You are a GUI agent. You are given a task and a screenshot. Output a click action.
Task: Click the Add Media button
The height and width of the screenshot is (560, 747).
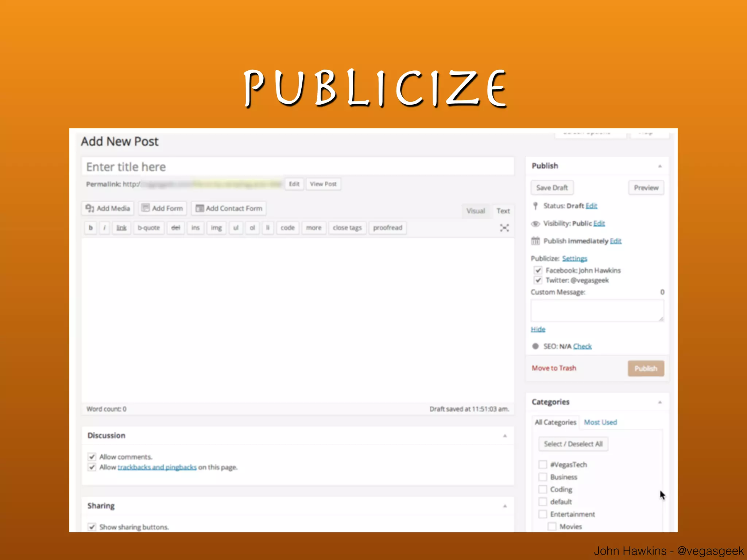click(x=108, y=208)
